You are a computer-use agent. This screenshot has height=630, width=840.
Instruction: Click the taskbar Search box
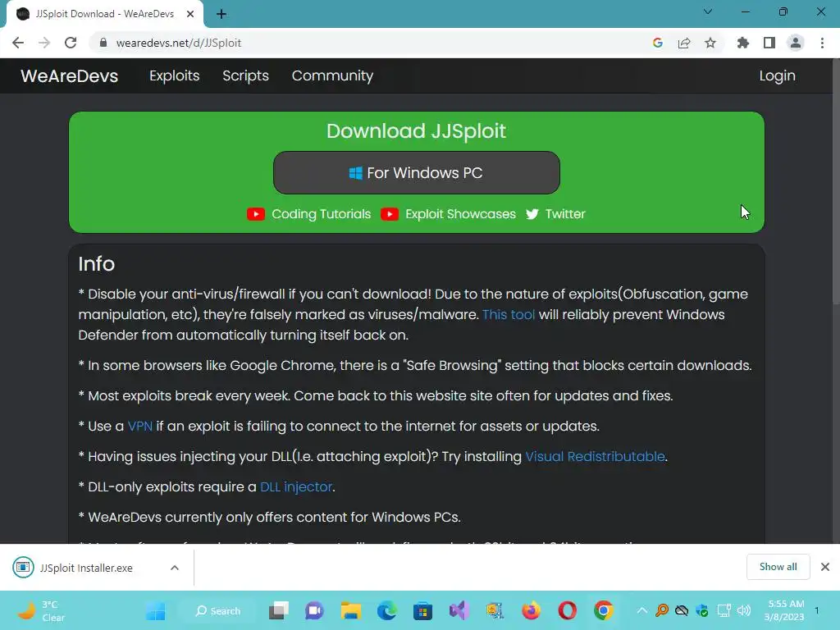pyautogui.click(x=217, y=610)
